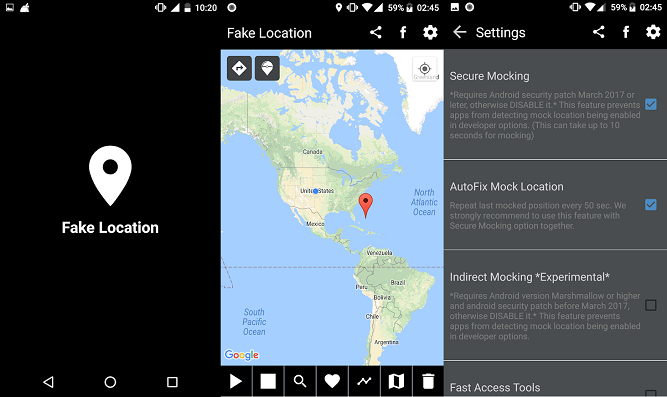The image size is (667, 397).
Task: Delete location with the trash icon
Action: [428, 381]
